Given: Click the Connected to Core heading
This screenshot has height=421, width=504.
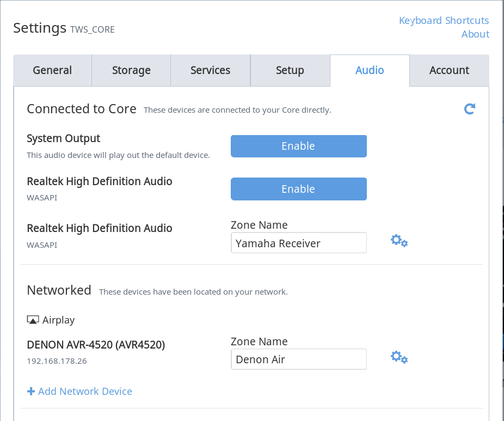Looking at the screenshot, I should point(82,109).
